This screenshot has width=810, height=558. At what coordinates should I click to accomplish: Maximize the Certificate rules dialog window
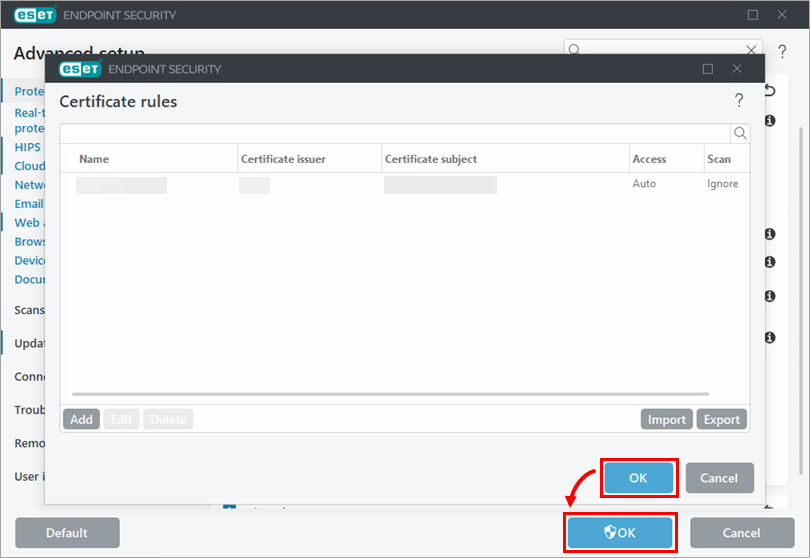(708, 69)
